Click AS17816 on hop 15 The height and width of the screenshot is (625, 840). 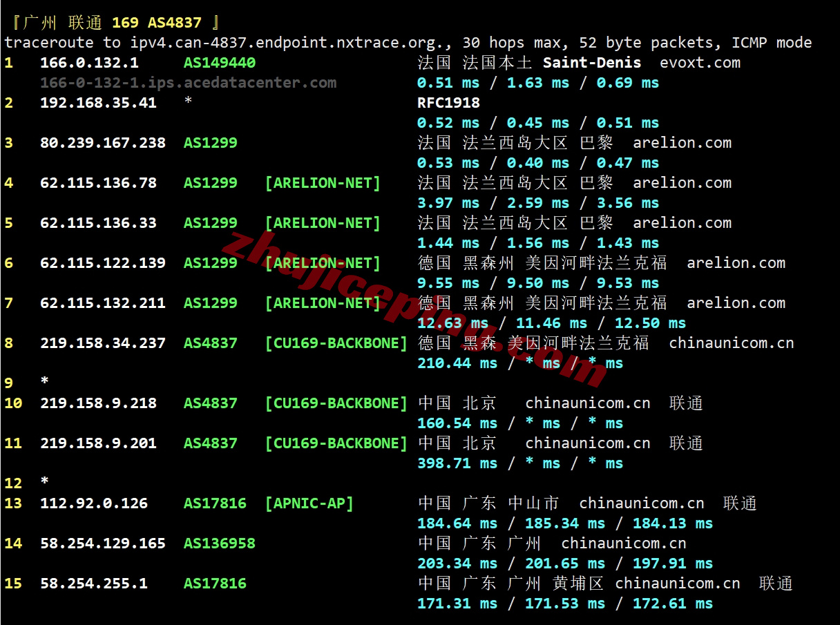point(215,584)
